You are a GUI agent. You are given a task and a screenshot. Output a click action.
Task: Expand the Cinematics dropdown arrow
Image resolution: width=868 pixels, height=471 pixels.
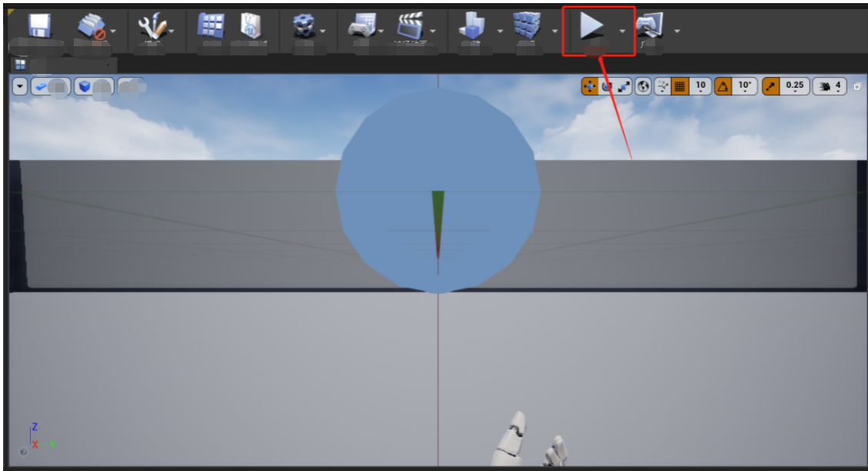pos(433,31)
